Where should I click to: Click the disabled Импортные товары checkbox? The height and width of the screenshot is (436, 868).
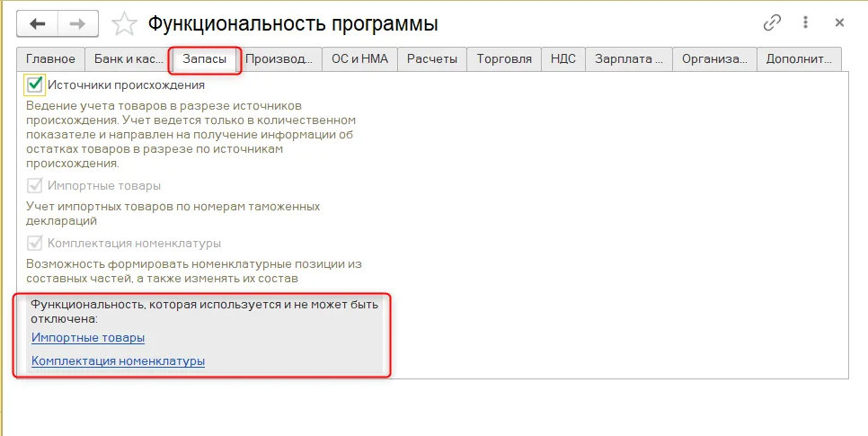[x=35, y=185]
